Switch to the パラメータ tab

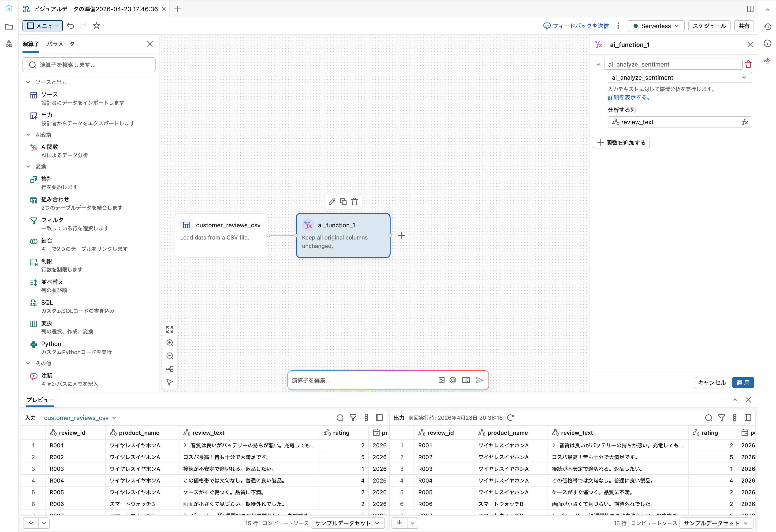[60, 43]
